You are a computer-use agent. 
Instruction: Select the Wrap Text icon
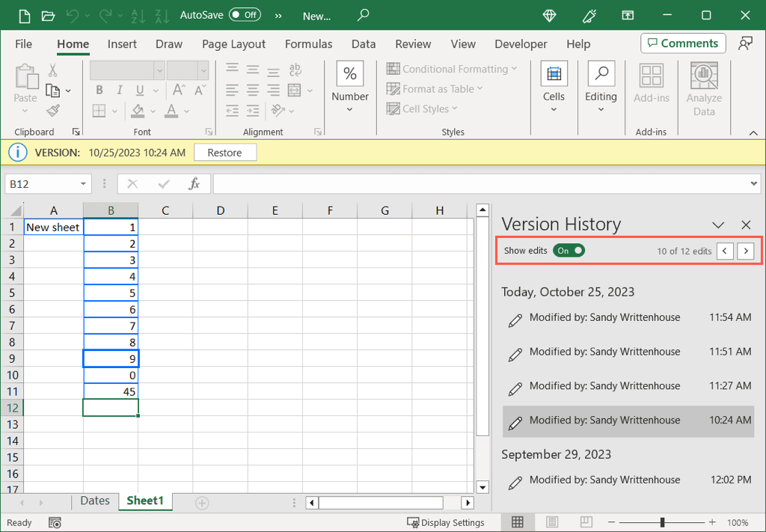295,70
